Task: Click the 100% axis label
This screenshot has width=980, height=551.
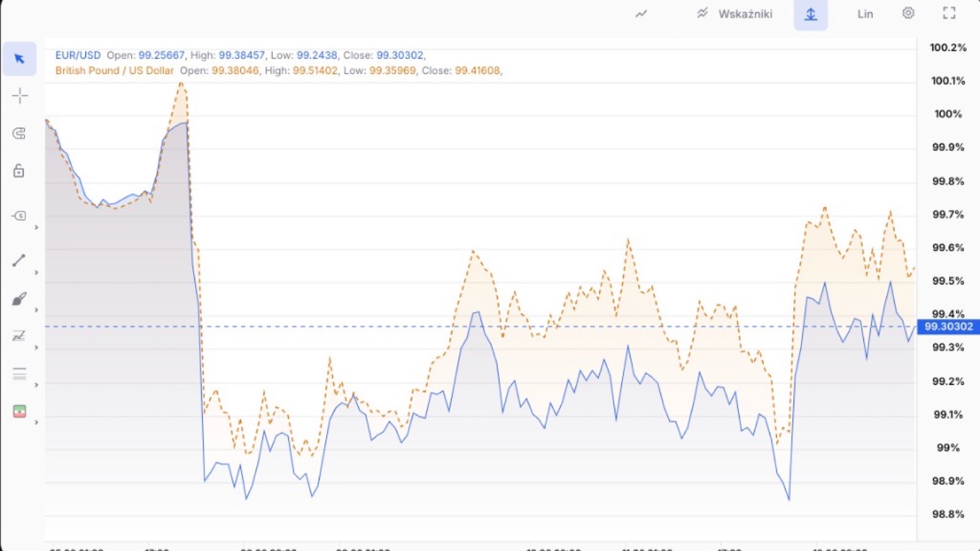Action: pos(948,114)
